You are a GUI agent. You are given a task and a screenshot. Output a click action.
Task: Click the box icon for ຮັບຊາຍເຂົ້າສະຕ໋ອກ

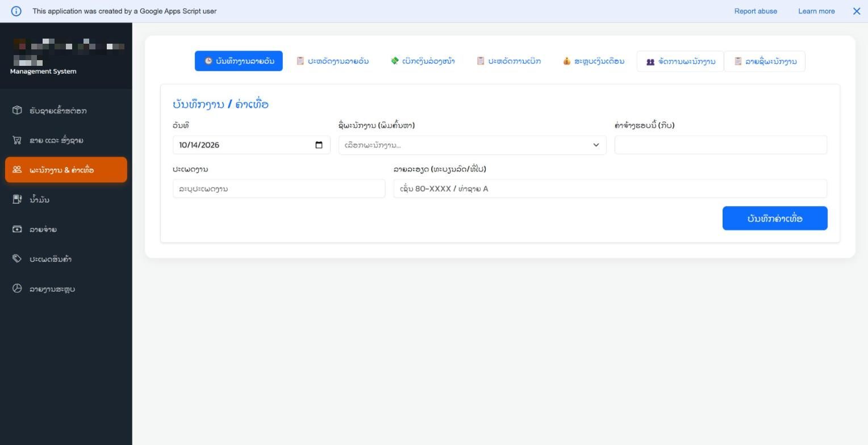click(17, 110)
